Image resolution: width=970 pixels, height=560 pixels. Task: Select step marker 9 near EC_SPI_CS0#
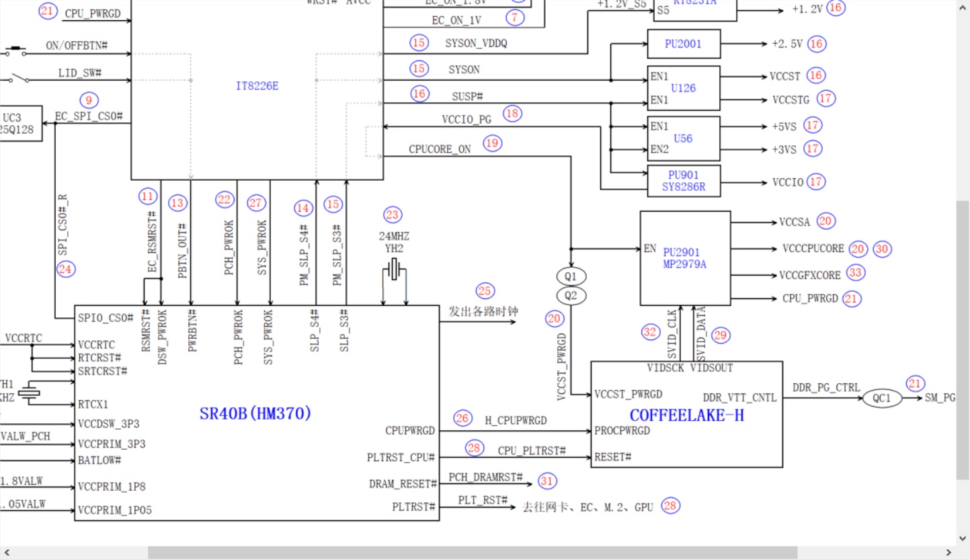(89, 100)
